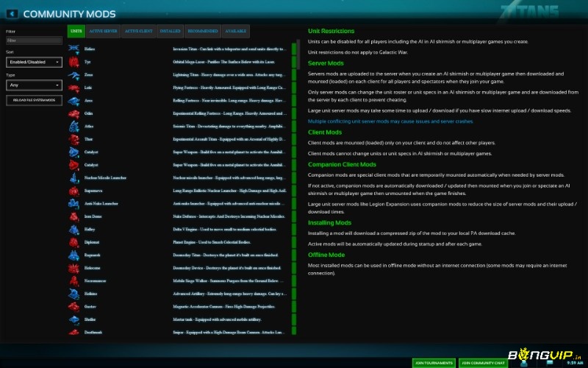Click into the Filter text field
This screenshot has width=588, height=368.
[34, 40]
